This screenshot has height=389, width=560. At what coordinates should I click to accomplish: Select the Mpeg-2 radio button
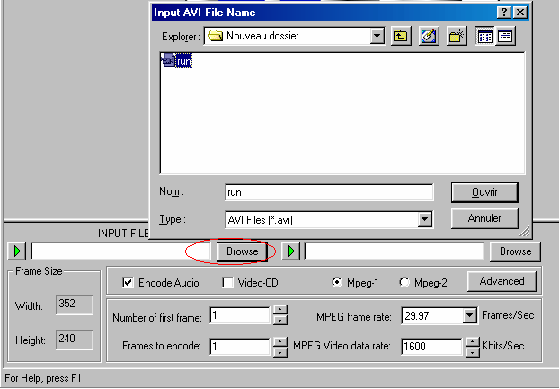click(404, 283)
